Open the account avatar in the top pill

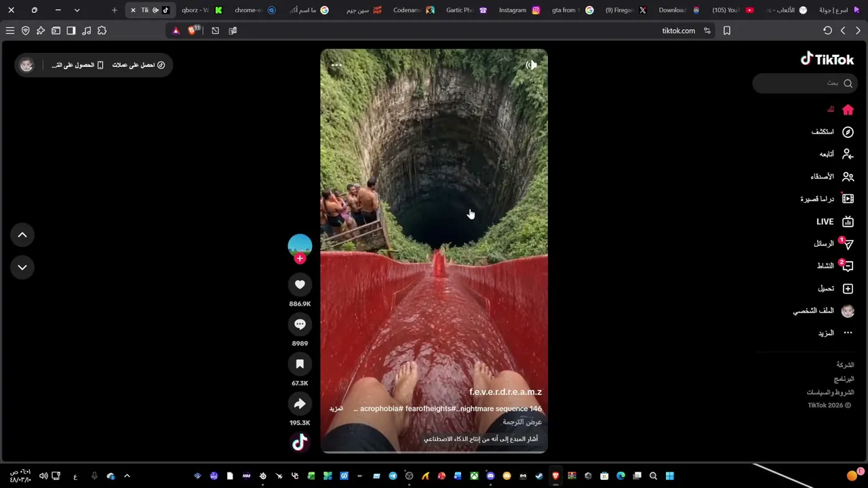pyautogui.click(x=26, y=65)
